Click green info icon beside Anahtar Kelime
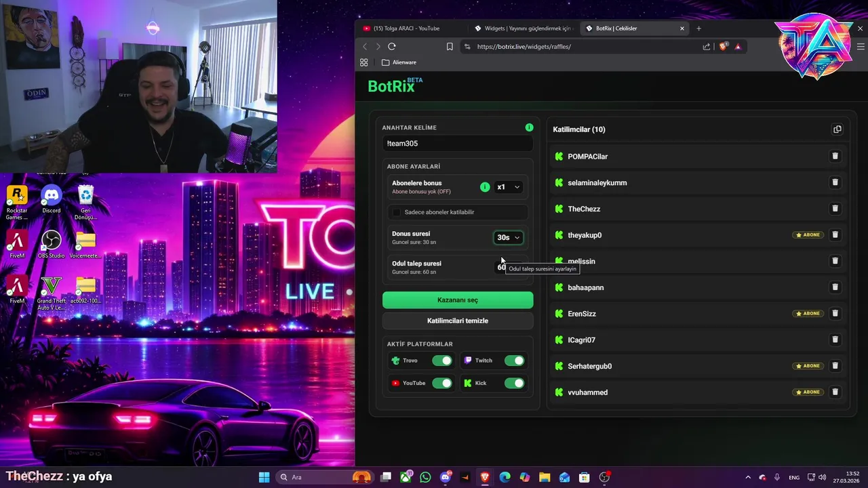Screen dimensions: 868x488 pyautogui.click(x=529, y=127)
